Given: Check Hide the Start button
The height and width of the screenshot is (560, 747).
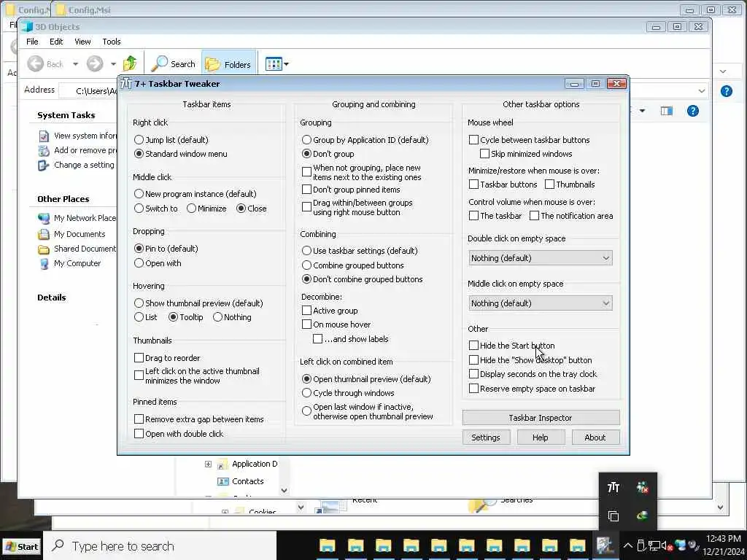Looking at the screenshot, I should [473, 345].
